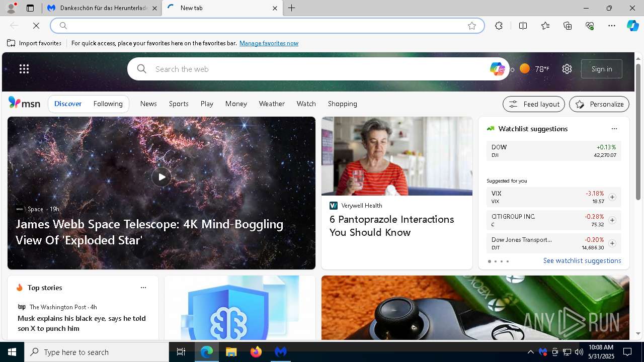Image resolution: width=644 pixels, height=362 pixels.
Task: Open Sports category
Action: (x=179, y=104)
